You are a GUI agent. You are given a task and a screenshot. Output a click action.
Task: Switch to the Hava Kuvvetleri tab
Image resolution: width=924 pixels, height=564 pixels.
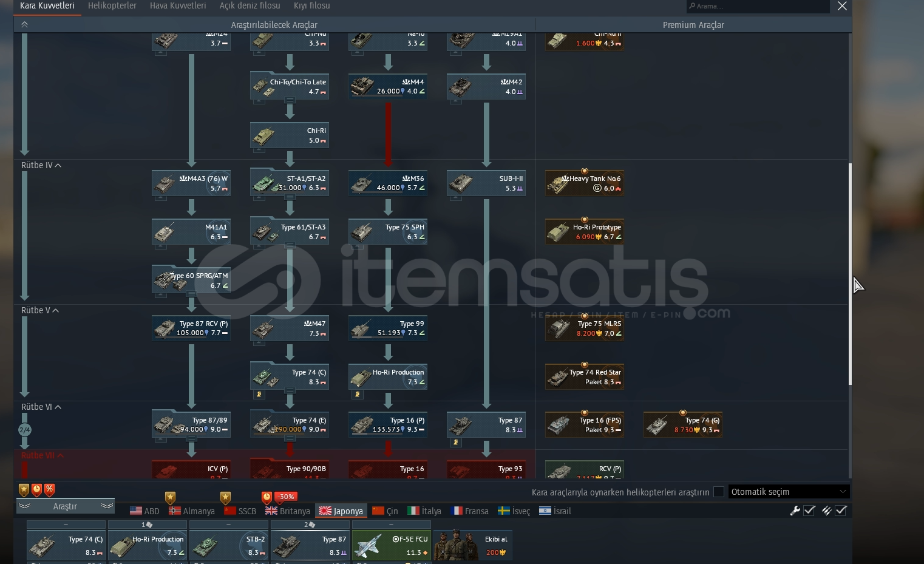[x=178, y=5]
